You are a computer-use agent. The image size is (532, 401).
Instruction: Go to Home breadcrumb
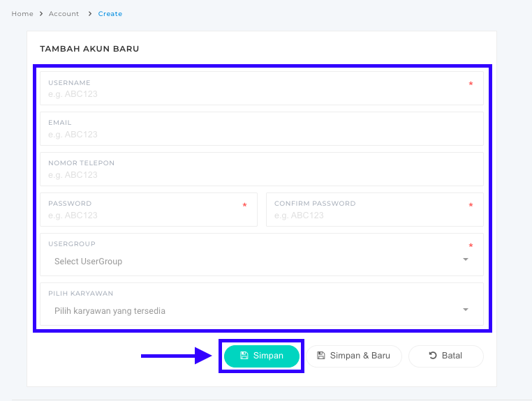click(x=22, y=14)
